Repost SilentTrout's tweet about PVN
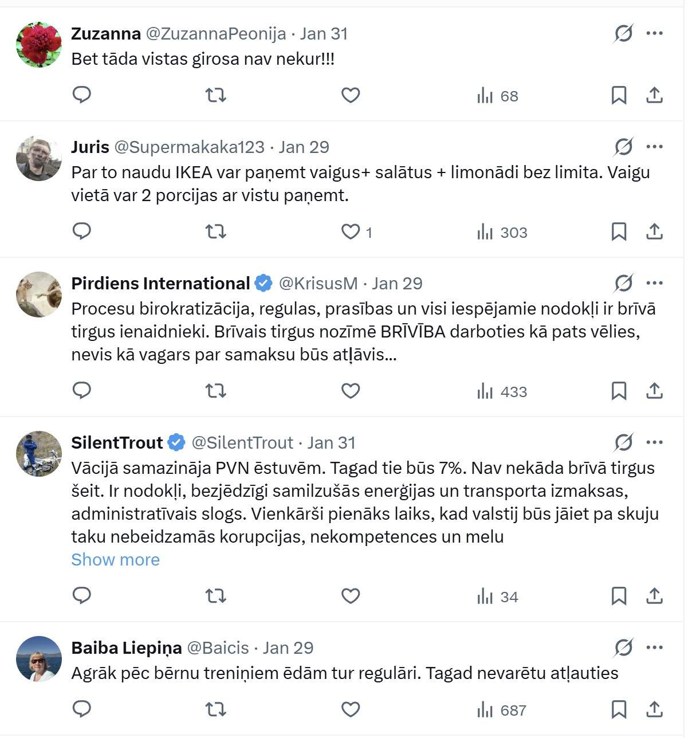 click(x=216, y=596)
